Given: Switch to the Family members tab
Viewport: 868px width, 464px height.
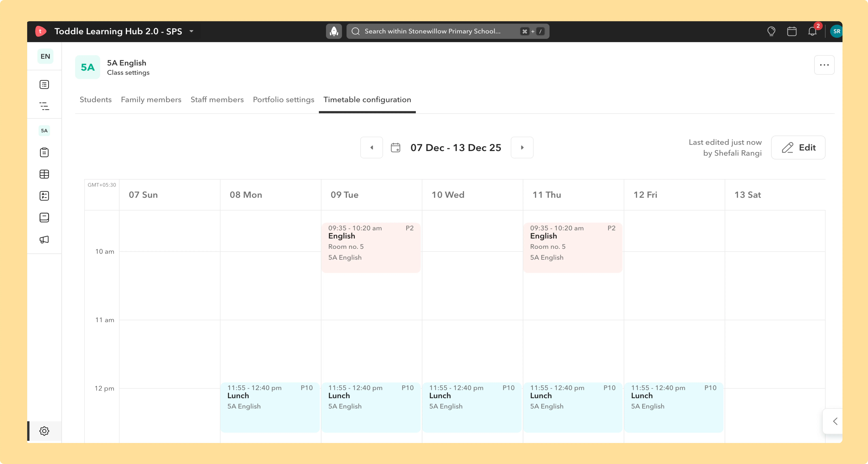Looking at the screenshot, I should tap(151, 100).
